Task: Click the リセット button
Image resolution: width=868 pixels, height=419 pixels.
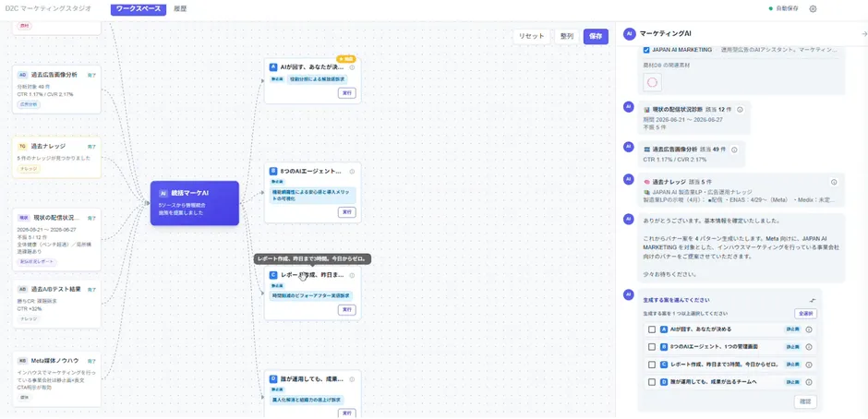Action: (532, 37)
